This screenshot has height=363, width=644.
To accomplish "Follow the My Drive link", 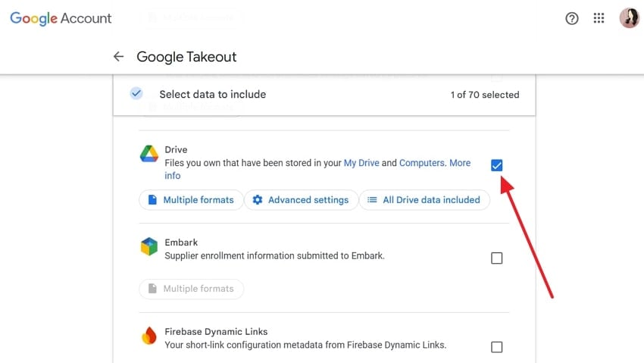I will pos(361,163).
